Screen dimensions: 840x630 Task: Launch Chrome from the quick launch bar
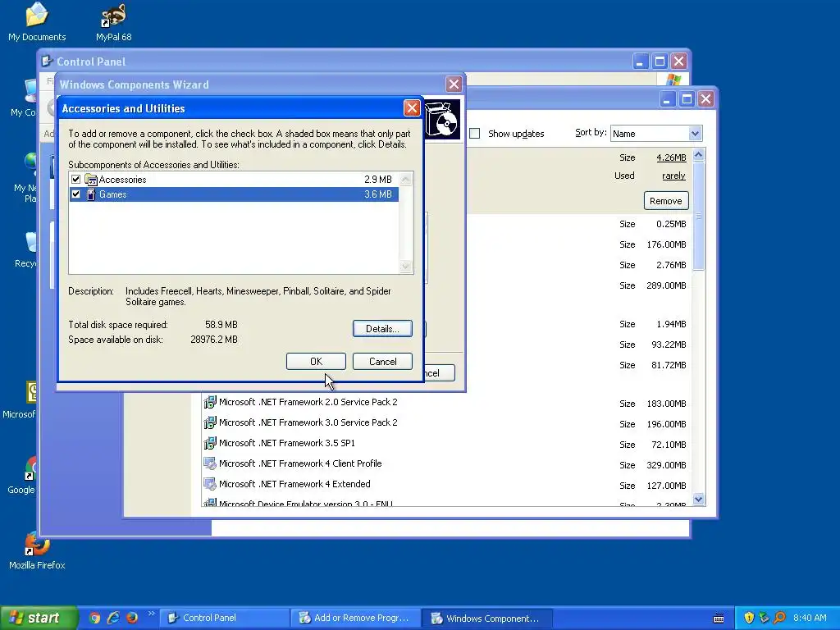pyautogui.click(x=95, y=618)
